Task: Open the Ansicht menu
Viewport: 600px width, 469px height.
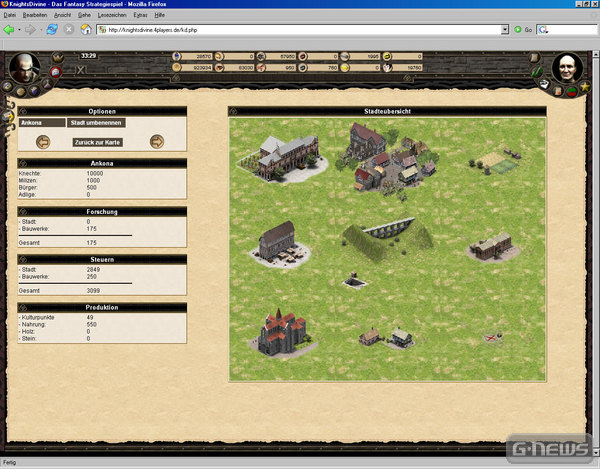Action: [63, 16]
